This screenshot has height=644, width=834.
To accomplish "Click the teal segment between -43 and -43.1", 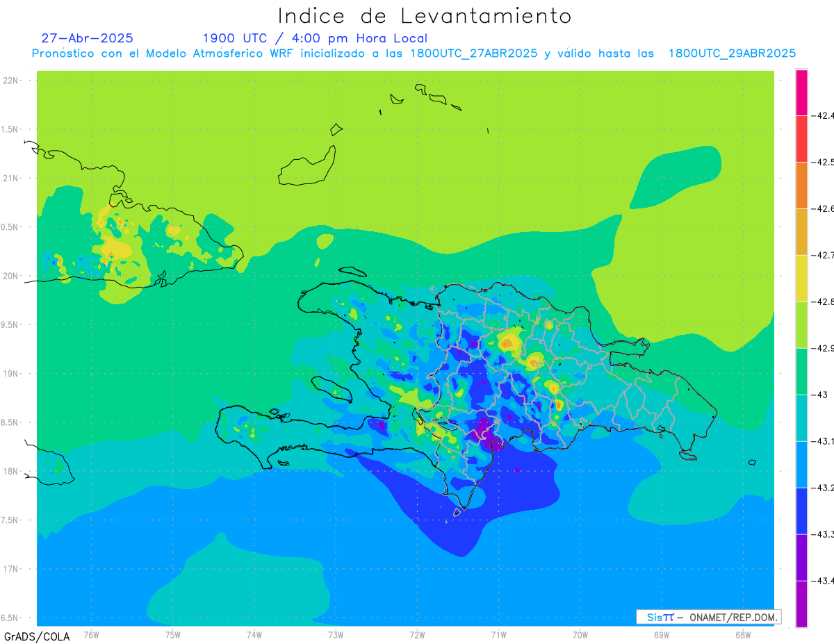I will [801, 418].
